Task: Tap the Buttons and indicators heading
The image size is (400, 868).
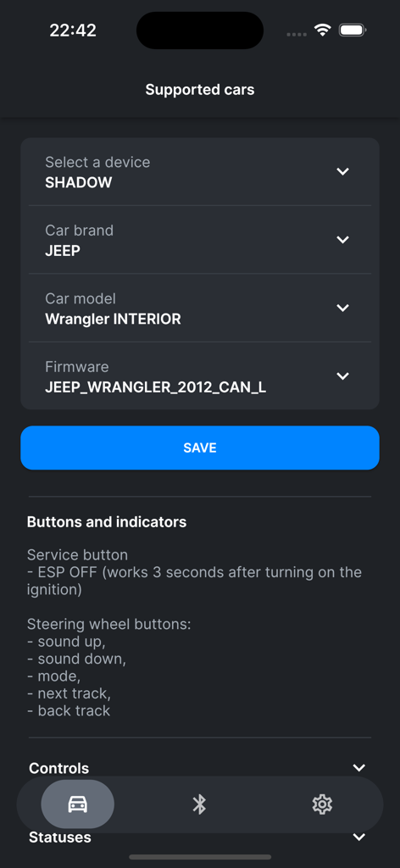Action: [x=107, y=522]
